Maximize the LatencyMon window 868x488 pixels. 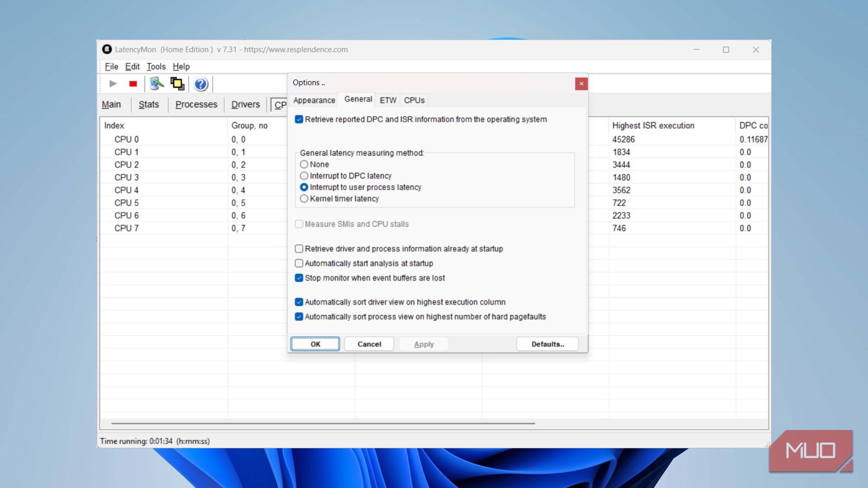[x=726, y=50]
